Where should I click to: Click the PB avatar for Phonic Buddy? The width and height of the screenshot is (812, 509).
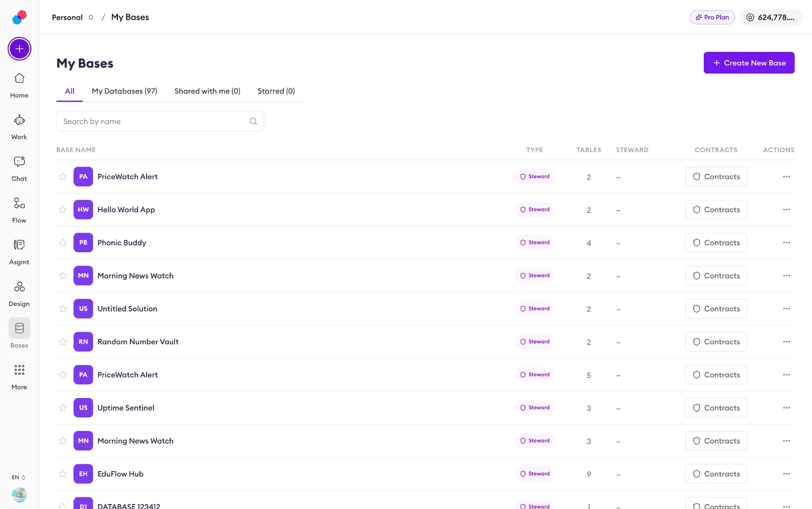coord(83,242)
